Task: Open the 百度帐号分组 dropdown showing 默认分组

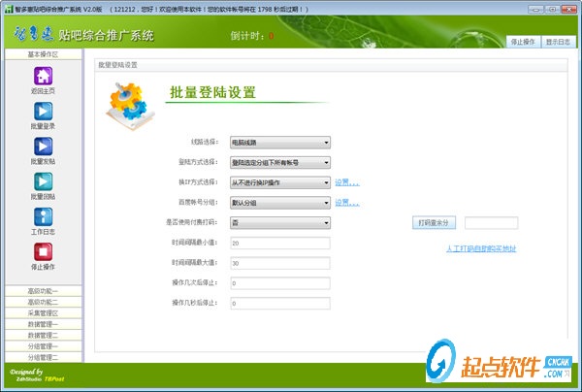Action: [280, 203]
